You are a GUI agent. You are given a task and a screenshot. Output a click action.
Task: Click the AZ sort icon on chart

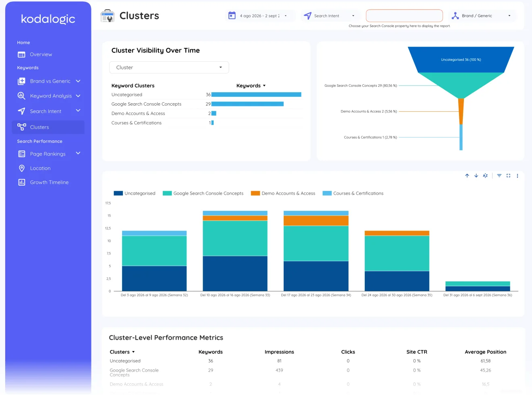pos(485,176)
